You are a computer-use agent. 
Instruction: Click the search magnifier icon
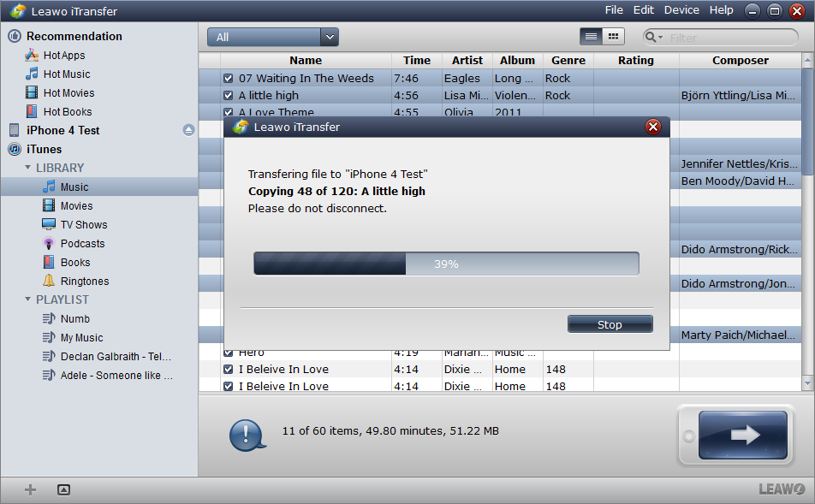click(651, 37)
